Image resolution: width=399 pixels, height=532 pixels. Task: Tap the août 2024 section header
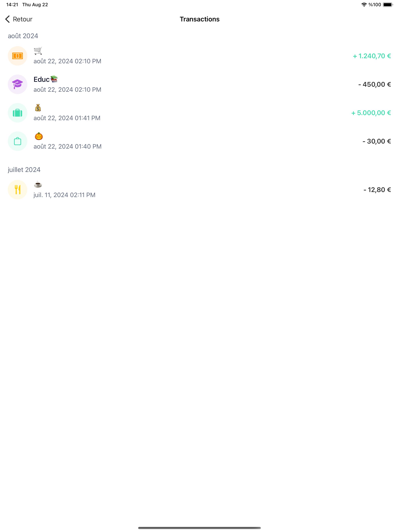pos(23,36)
